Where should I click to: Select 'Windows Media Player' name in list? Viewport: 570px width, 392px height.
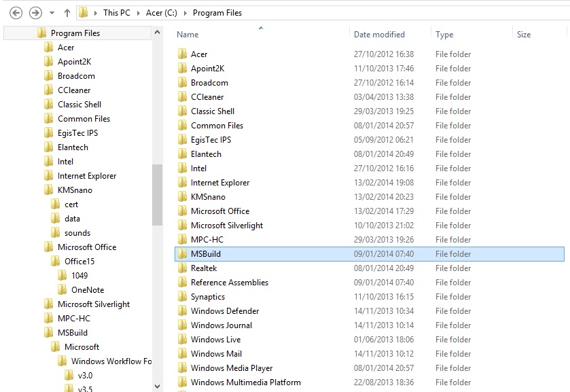[x=232, y=368]
